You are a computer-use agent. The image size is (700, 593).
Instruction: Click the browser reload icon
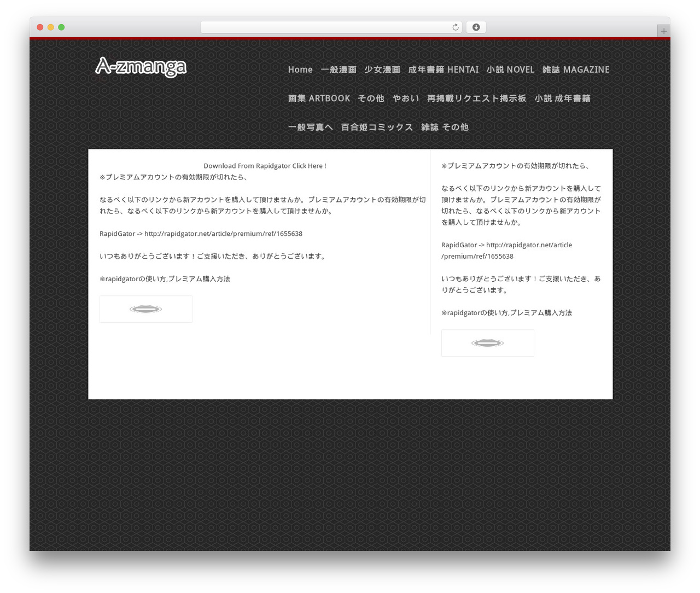click(x=455, y=27)
